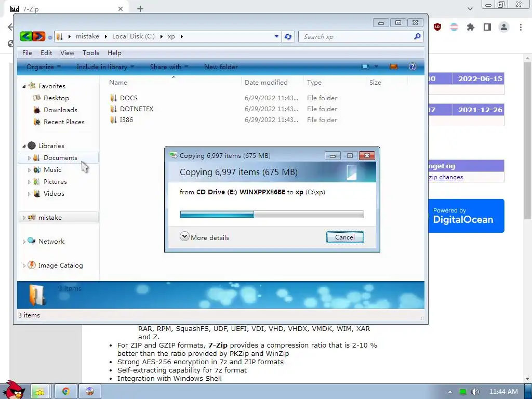This screenshot has height=399, width=532.
Task: Show hidden tray icons arrow
Action: tap(450, 392)
